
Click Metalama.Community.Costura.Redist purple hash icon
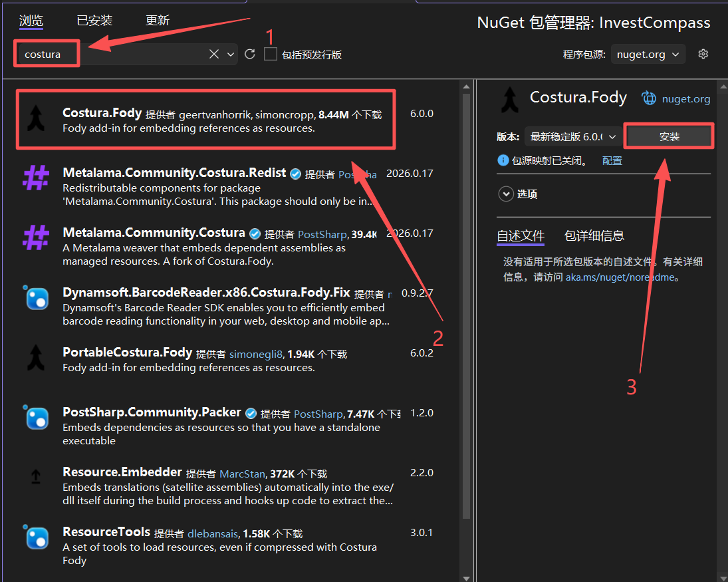[36, 178]
